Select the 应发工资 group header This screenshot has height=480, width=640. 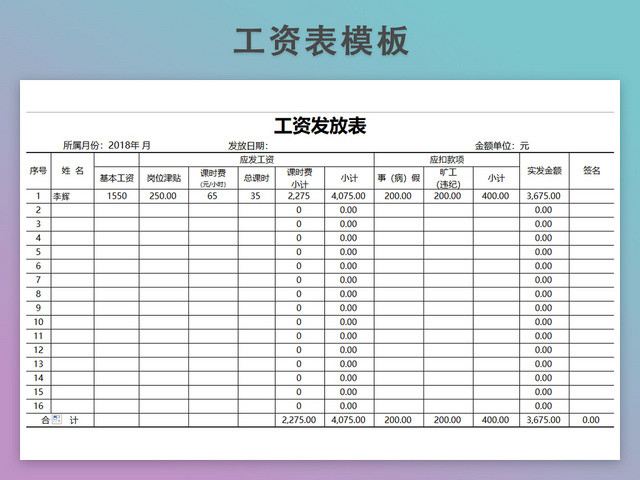(x=257, y=160)
